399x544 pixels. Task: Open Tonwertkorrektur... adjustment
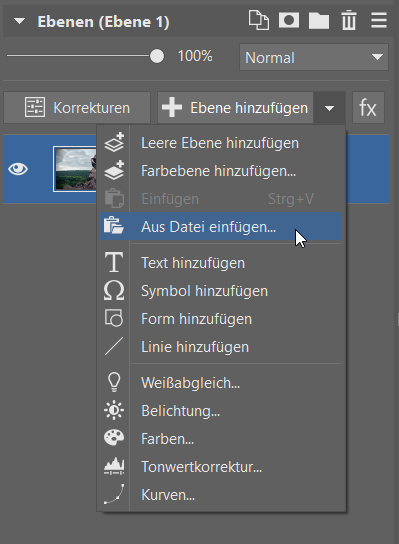point(221,467)
